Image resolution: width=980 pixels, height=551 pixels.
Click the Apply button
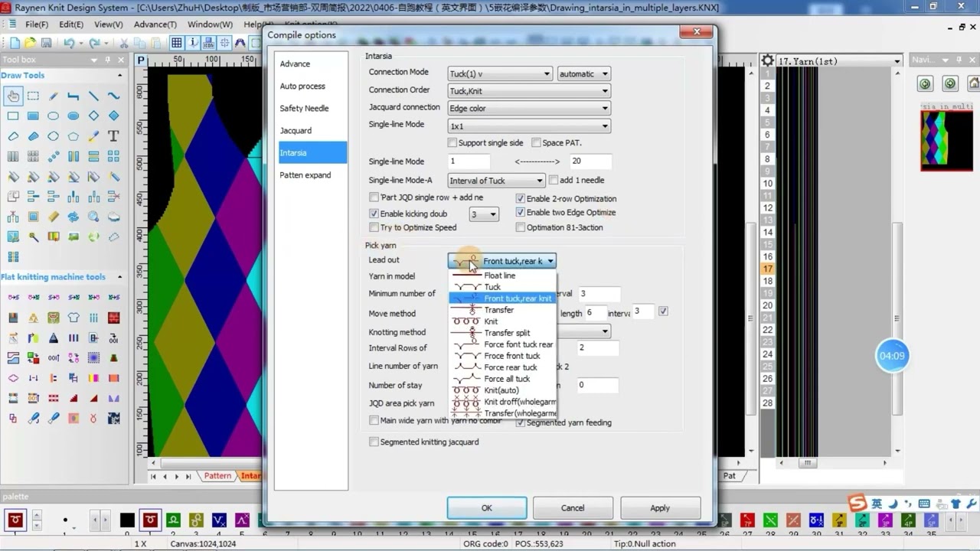pos(660,507)
